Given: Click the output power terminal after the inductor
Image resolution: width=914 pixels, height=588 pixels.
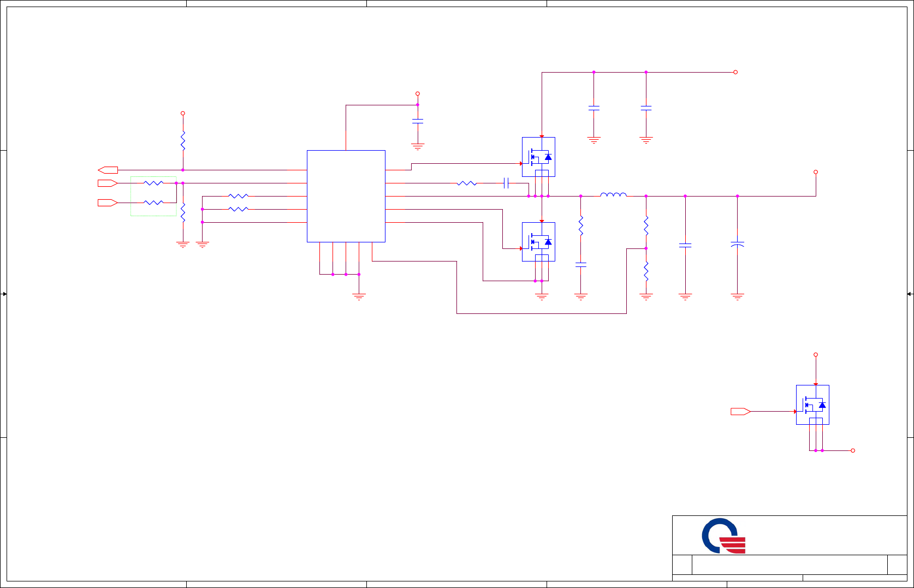Looking at the screenshot, I should [816, 172].
